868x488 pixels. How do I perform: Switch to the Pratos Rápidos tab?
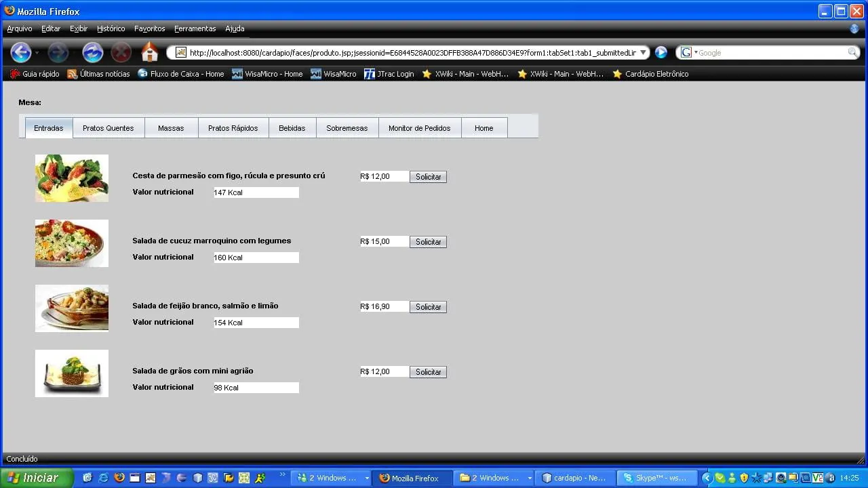click(233, 128)
